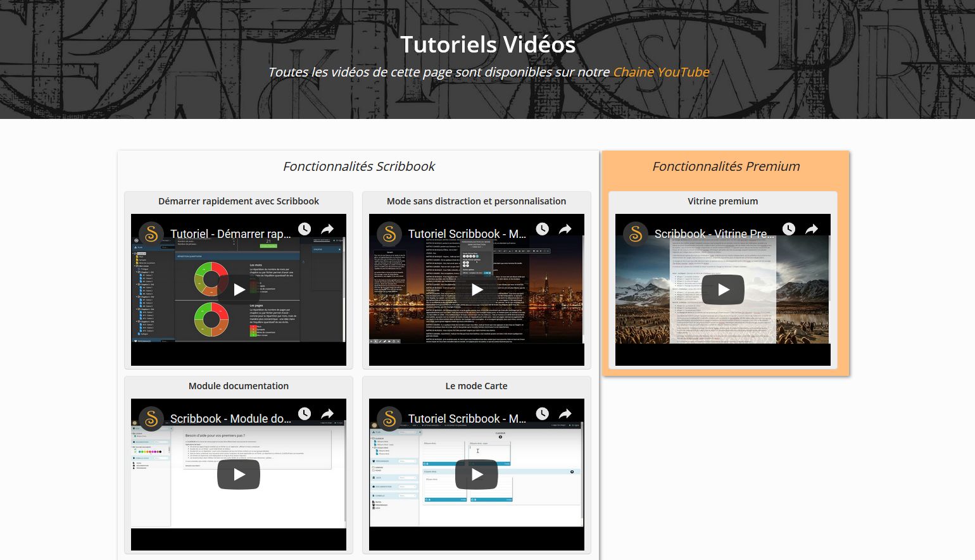Play the Le mode Carte video
The width and height of the screenshot is (975, 560).
(477, 475)
